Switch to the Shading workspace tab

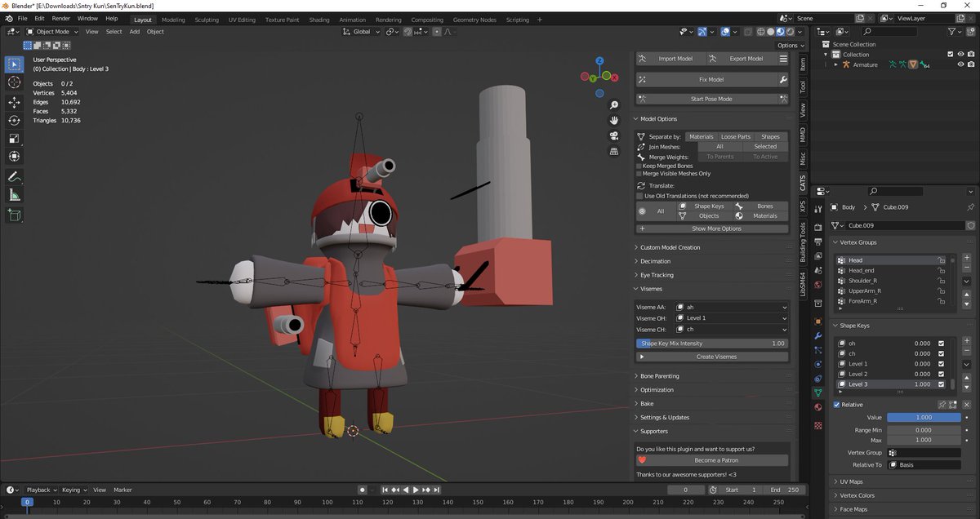click(319, 20)
